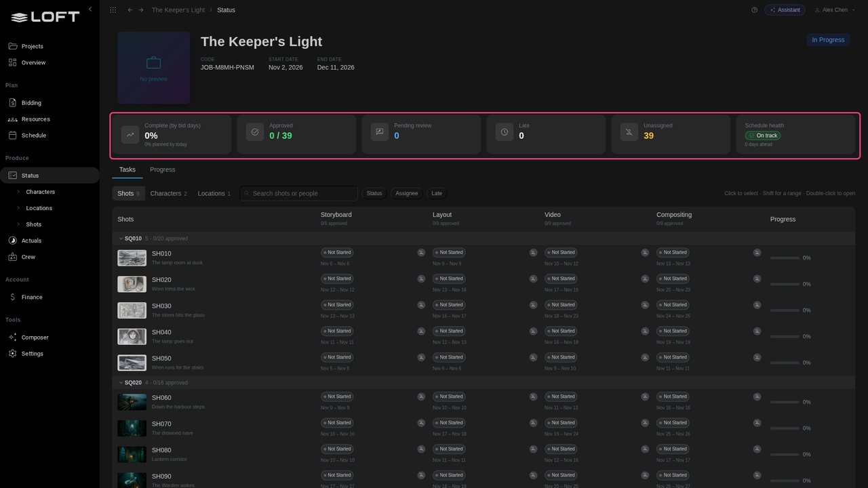Image resolution: width=868 pixels, height=488 pixels.
Task: Select the Tasks tab
Action: 127,169
